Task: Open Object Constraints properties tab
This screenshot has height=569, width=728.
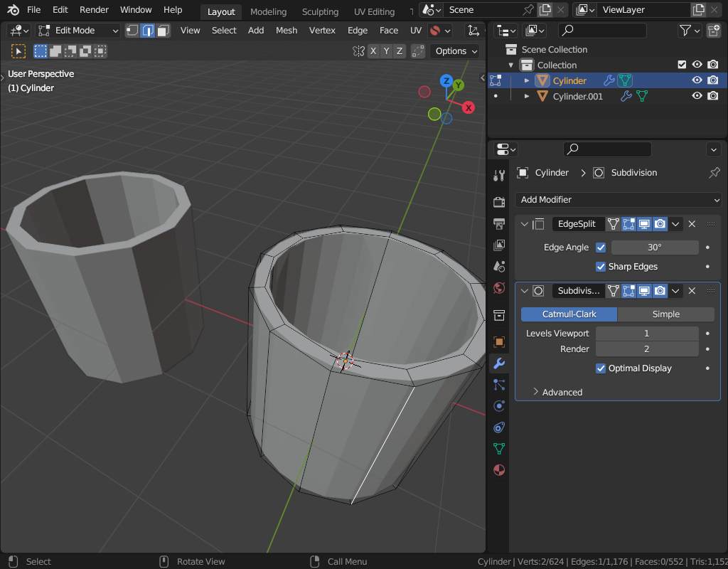Action: click(499, 427)
